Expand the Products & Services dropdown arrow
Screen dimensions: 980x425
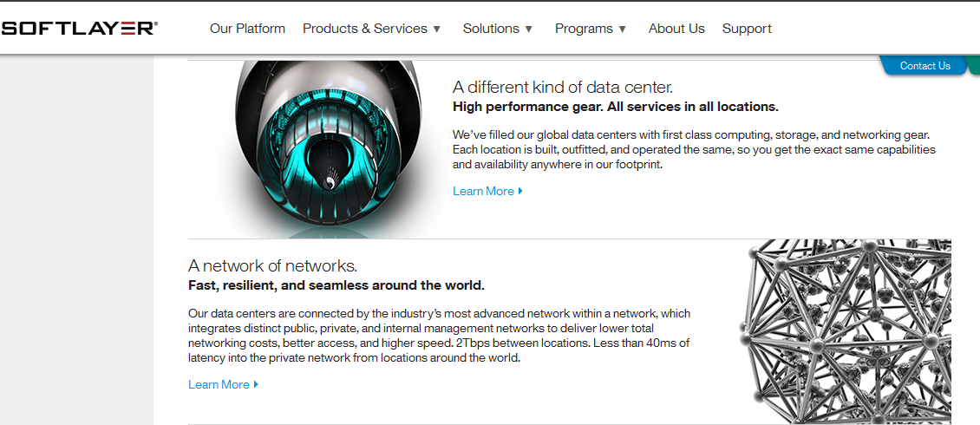[437, 29]
